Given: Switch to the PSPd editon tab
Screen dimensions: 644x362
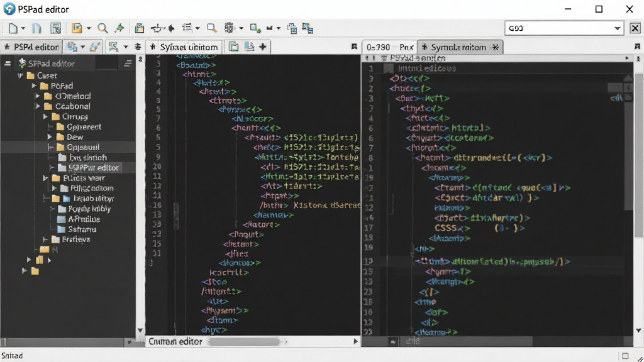Looking at the screenshot, I should [x=31, y=47].
